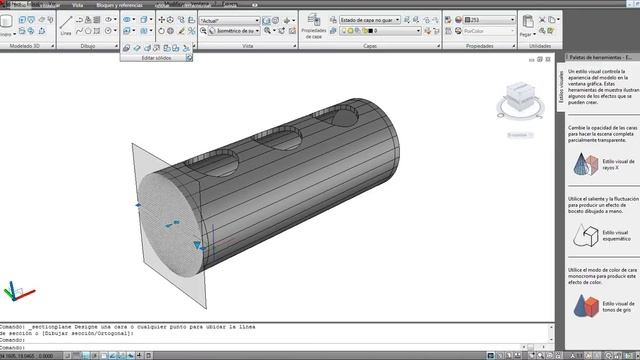Open the *Actual* visual style dropdown

click(x=229, y=20)
